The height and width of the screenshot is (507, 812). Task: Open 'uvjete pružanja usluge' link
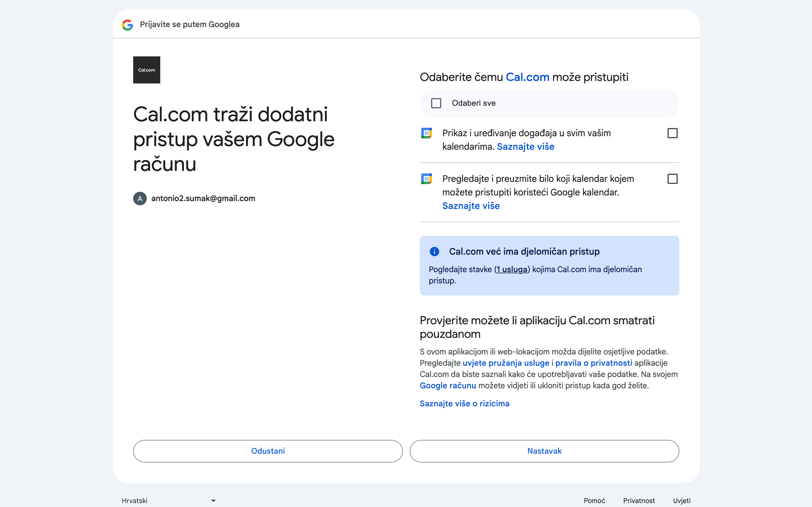[x=506, y=363]
